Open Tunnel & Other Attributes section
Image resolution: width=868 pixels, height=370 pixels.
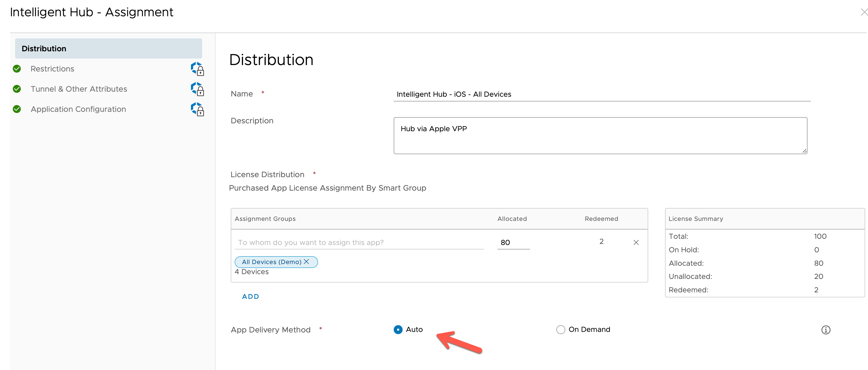click(79, 89)
